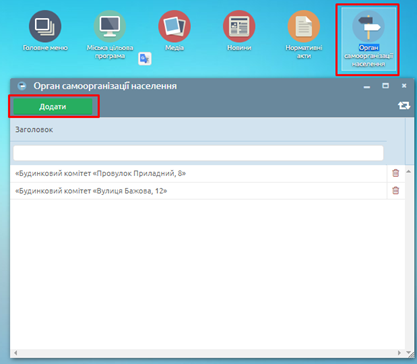Image resolution: width=417 pixels, height=364 pixels.
Task: Click the Заголовок column header
Action: point(198,129)
